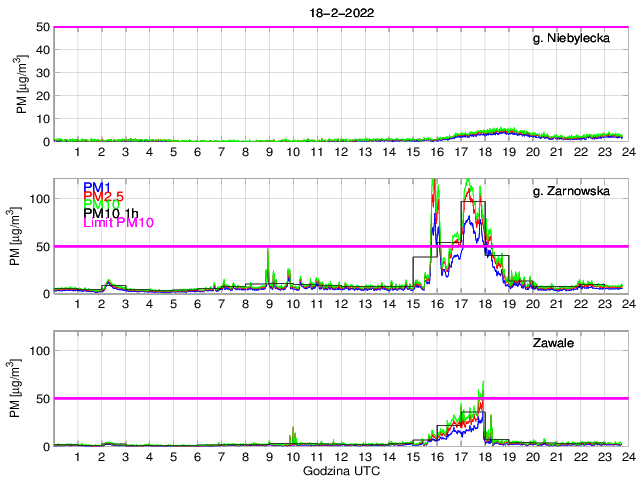Viewport: 640px width, 480px height.
Task: Click the green PM10 legend entry
Action: (x=100, y=205)
